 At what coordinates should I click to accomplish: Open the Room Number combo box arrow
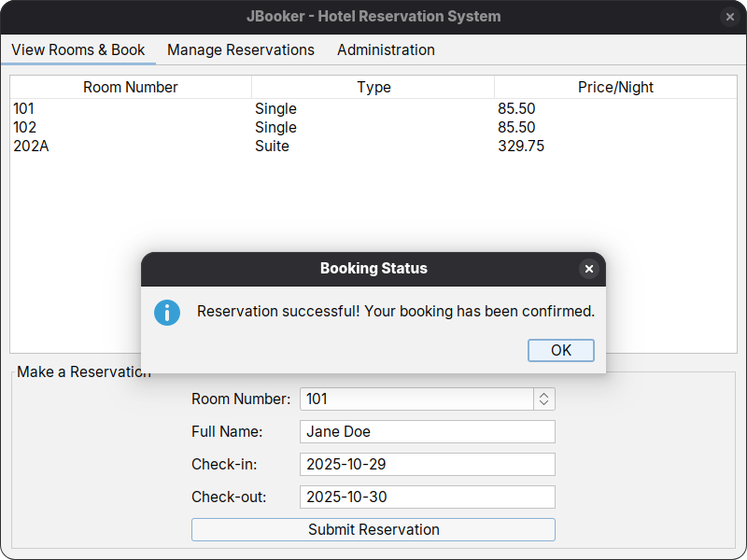coord(544,399)
